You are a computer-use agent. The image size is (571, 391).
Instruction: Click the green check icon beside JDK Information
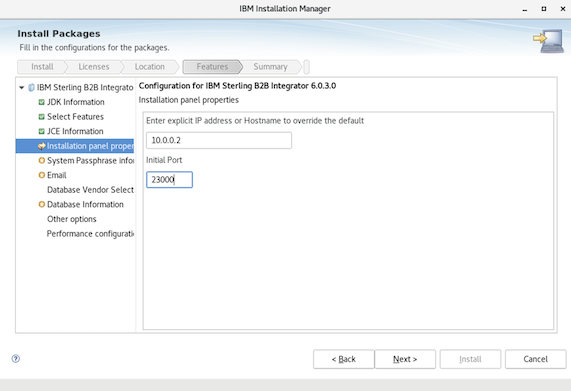pyautogui.click(x=42, y=102)
